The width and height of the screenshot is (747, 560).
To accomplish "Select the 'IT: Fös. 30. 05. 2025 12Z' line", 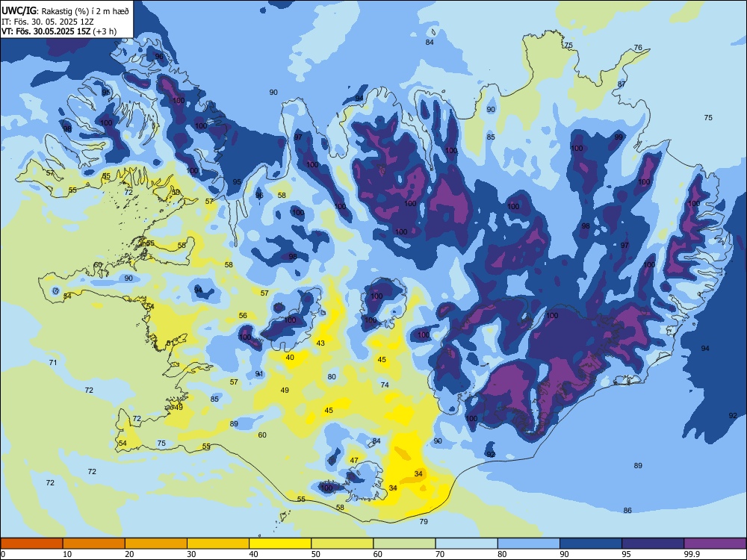I will (48, 22).
